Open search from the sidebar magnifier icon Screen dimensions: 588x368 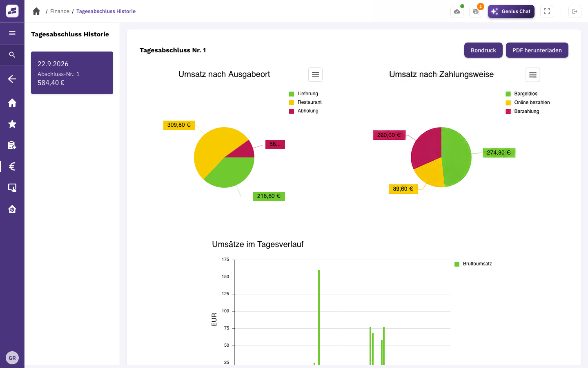[x=12, y=54]
